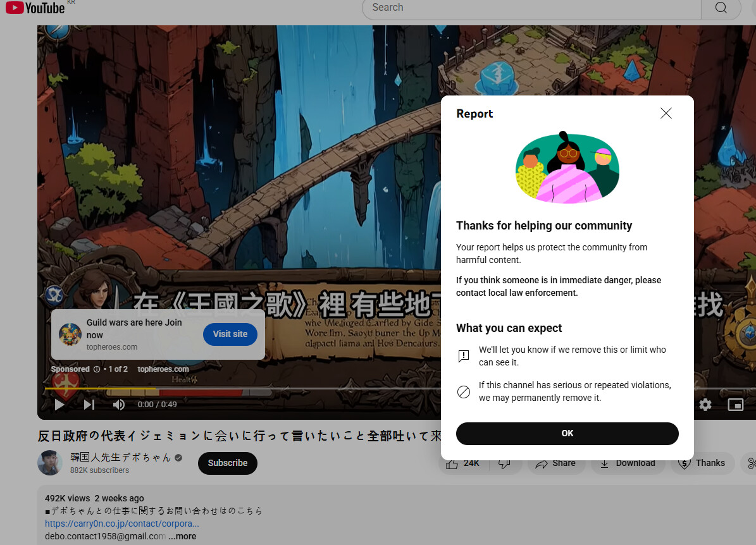Click the prohibited circle icon in dialog
Viewport: 756px width, 545px height.
tap(463, 392)
